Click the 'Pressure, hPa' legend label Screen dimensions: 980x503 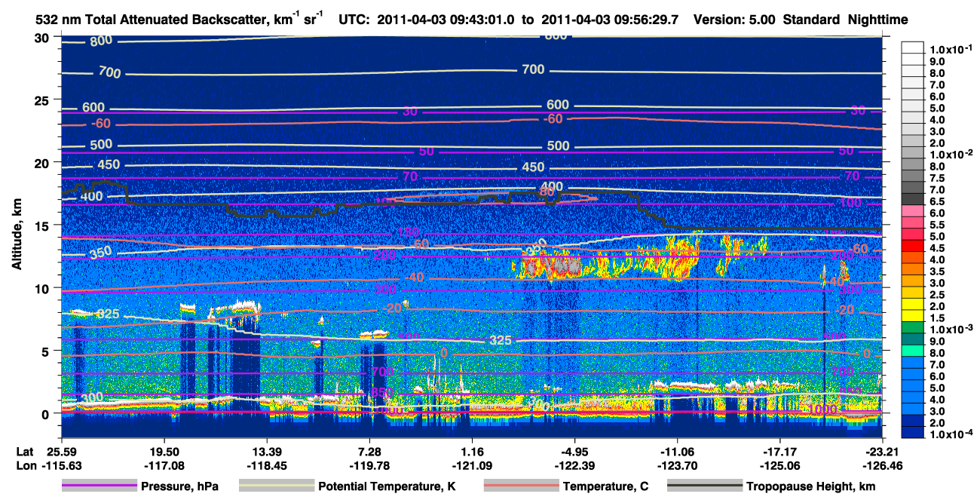coord(179,486)
